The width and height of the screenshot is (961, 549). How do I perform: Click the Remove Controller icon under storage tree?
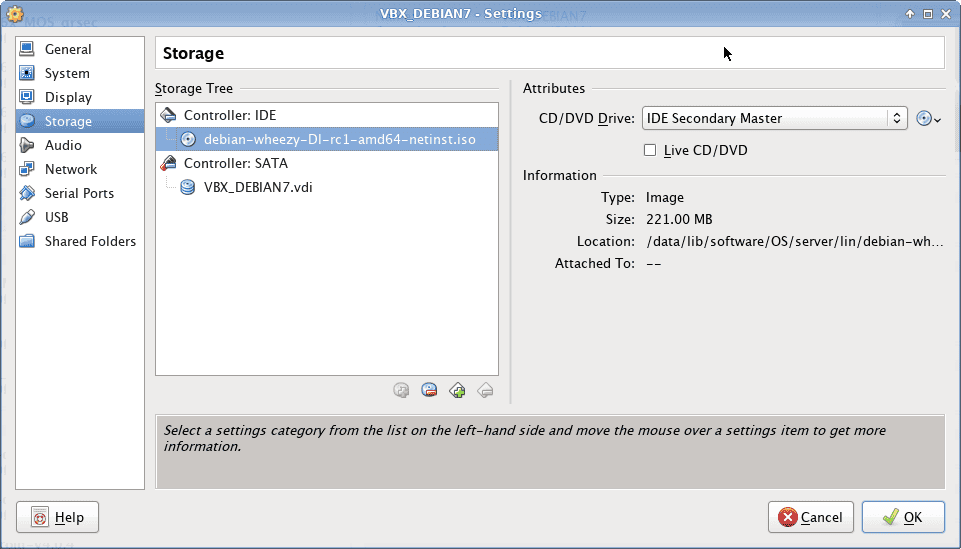(485, 390)
